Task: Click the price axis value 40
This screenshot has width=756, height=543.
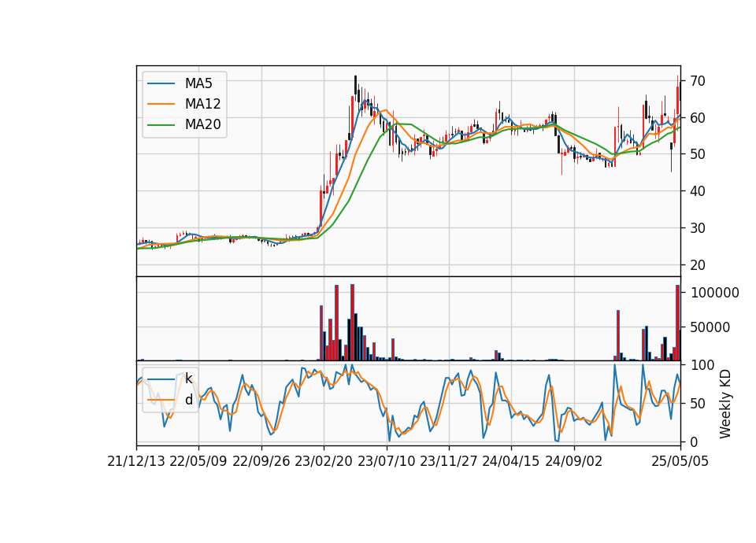Action: pyautogui.click(x=698, y=191)
